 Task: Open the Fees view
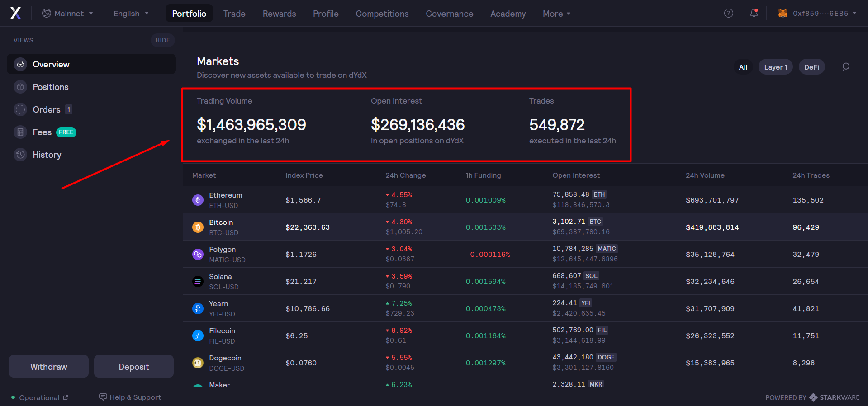click(x=91, y=132)
